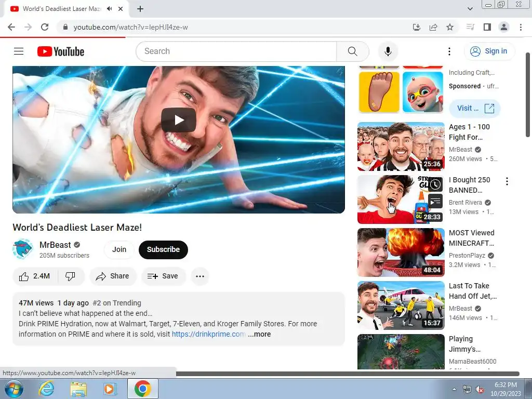The width and height of the screenshot is (532, 399).
Task: Share this page icon in address bar
Action: [433, 27]
